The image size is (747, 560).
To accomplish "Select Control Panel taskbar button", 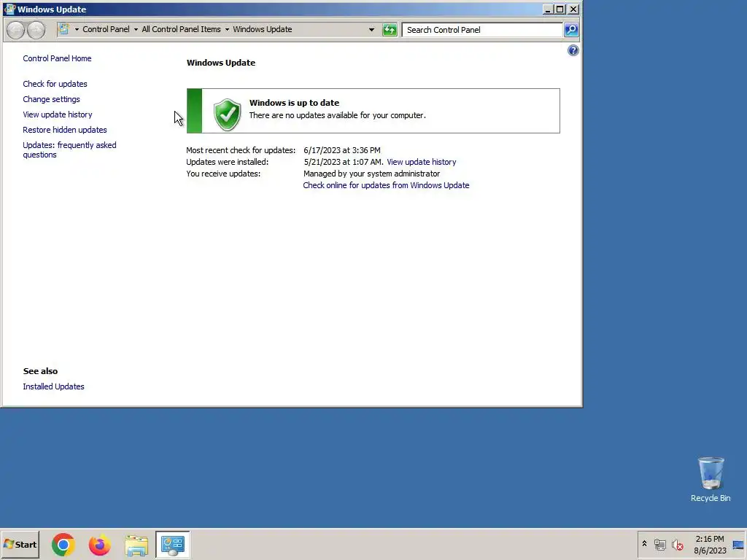I will coord(172,545).
